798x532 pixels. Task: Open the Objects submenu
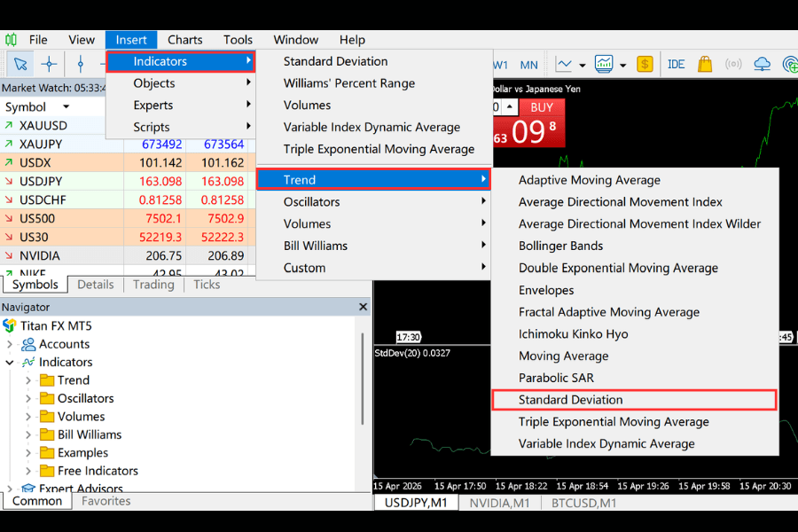point(181,83)
